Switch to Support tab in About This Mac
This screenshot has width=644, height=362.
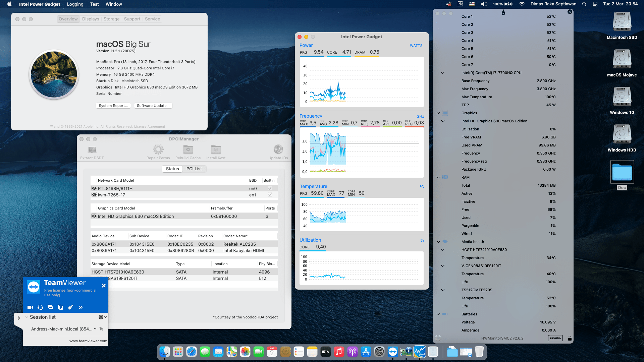132,19
